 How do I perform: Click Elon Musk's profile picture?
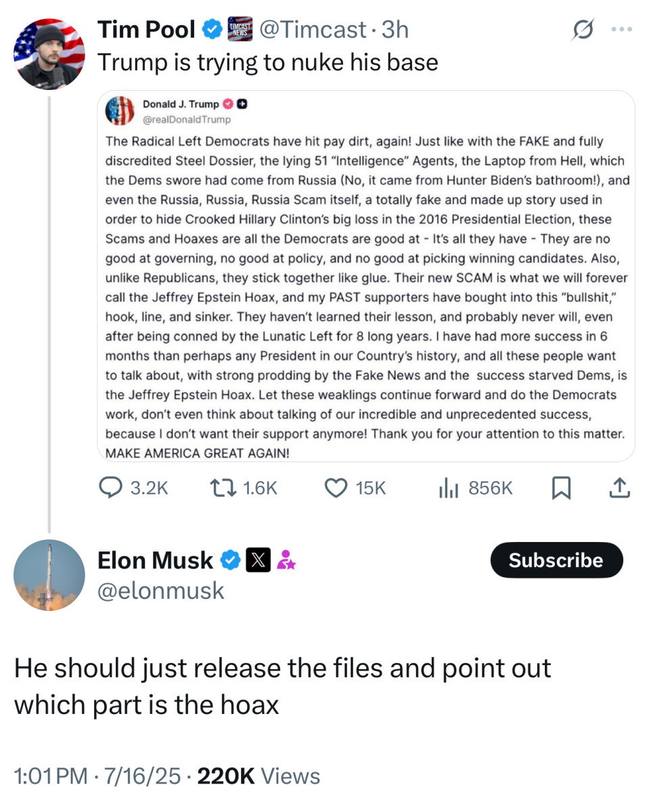pos(49,574)
